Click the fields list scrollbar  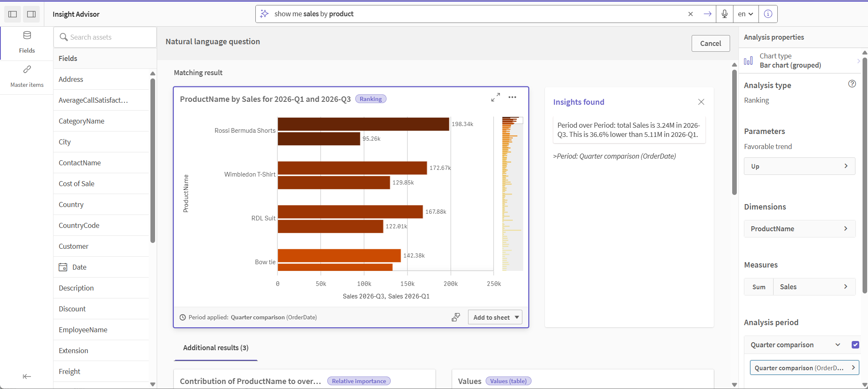tap(153, 160)
